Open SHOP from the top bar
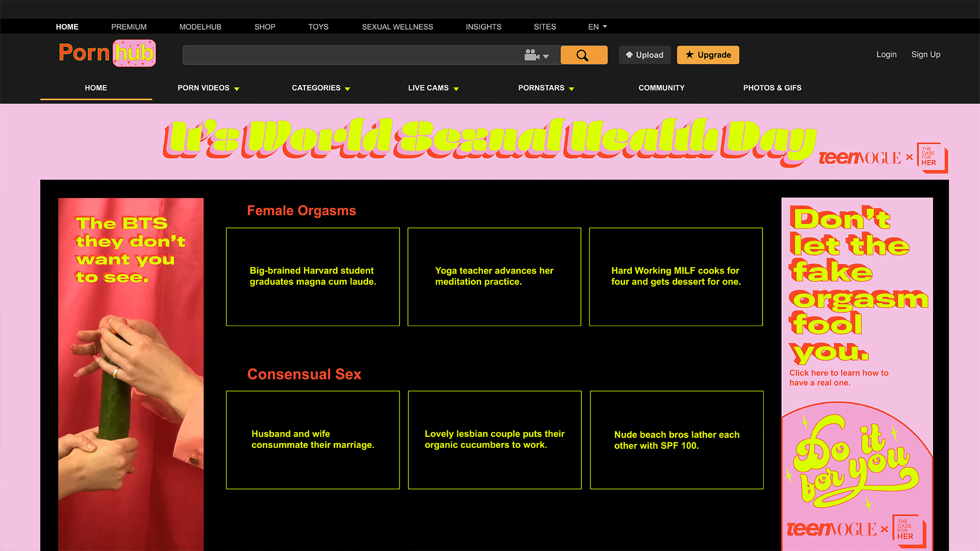980x551 pixels. [265, 27]
